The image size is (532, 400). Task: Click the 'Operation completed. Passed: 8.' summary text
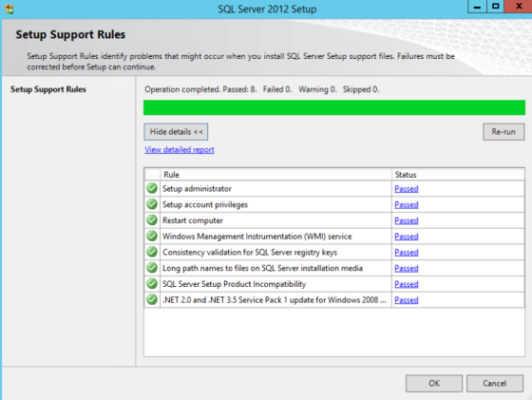point(200,89)
